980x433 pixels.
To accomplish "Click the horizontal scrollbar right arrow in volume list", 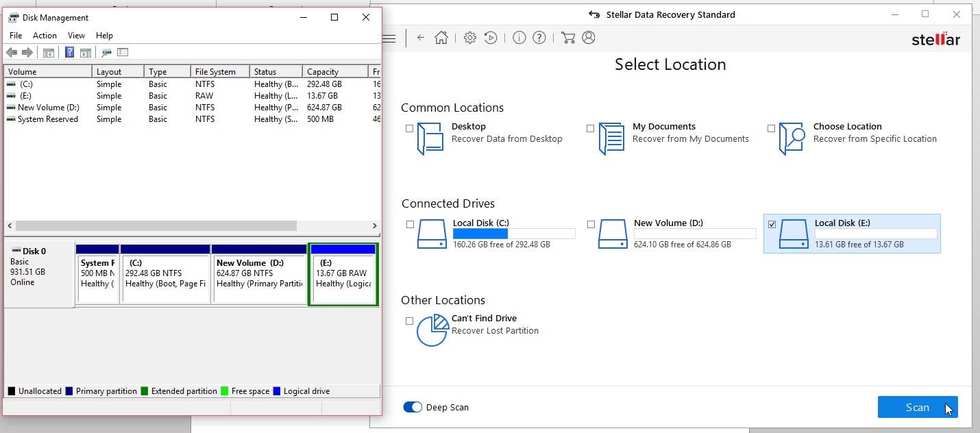I will pos(374,225).
